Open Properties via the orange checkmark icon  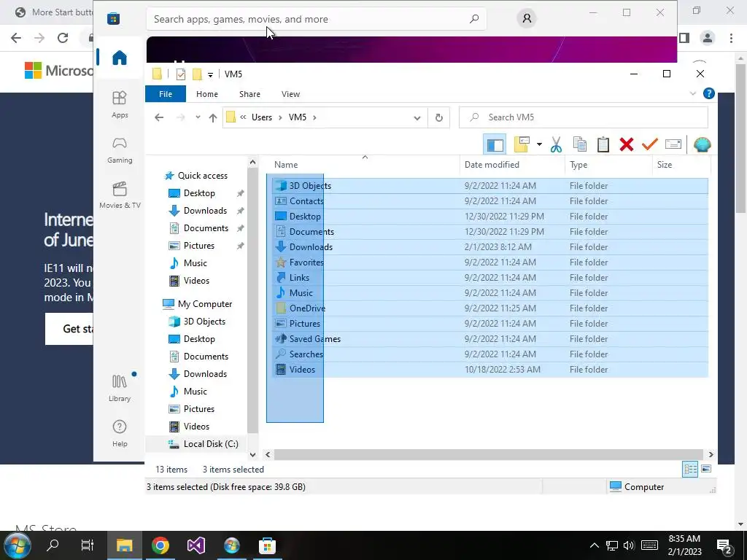(649, 144)
